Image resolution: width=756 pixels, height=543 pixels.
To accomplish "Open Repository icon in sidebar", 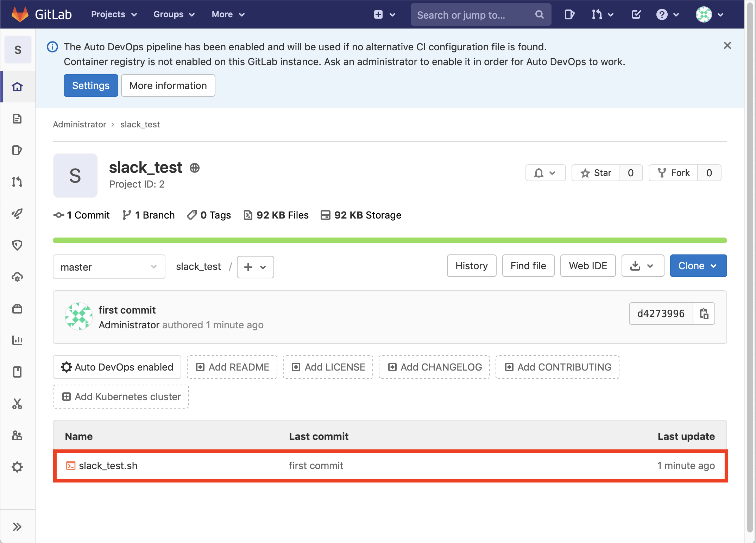I will point(17,119).
